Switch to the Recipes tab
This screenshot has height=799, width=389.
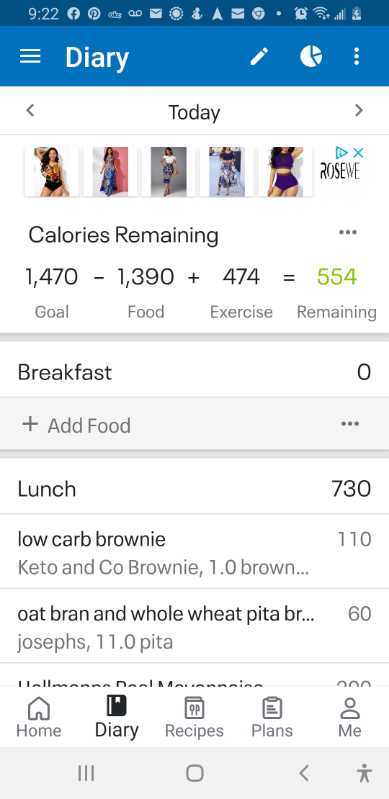[x=194, y=717]
